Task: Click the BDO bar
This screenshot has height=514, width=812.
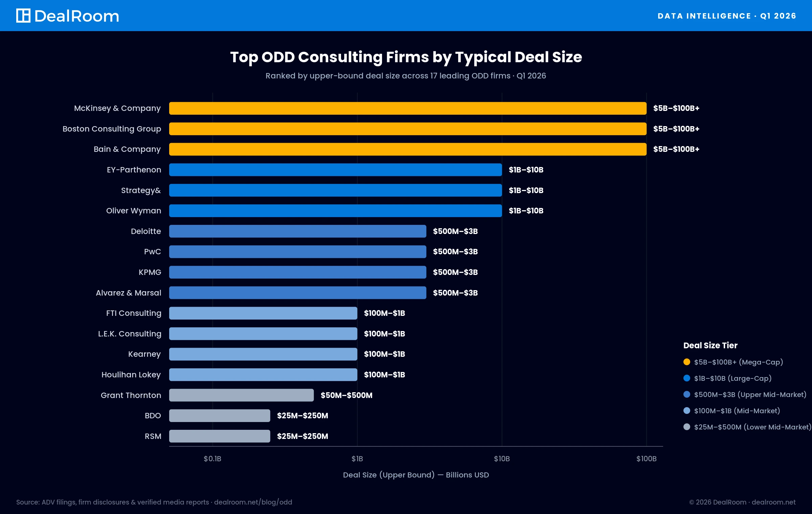Action: pyautogui.click(x=220, y=416)
